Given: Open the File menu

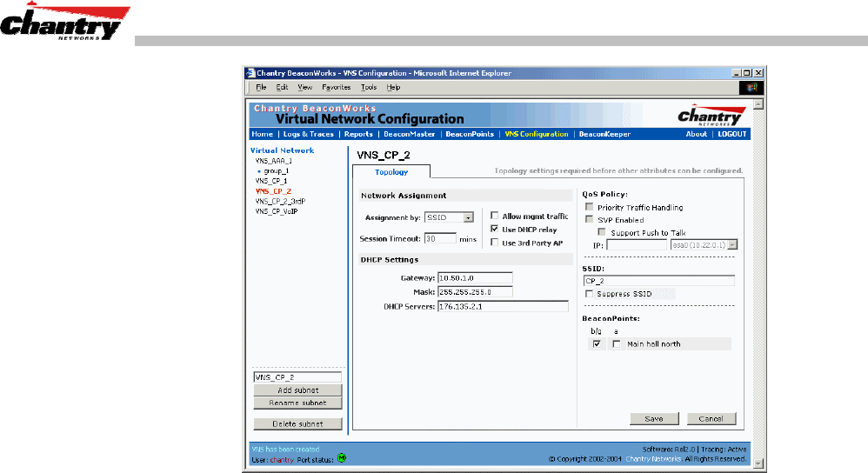Looking at the screenshot, I should click(261, 88).
